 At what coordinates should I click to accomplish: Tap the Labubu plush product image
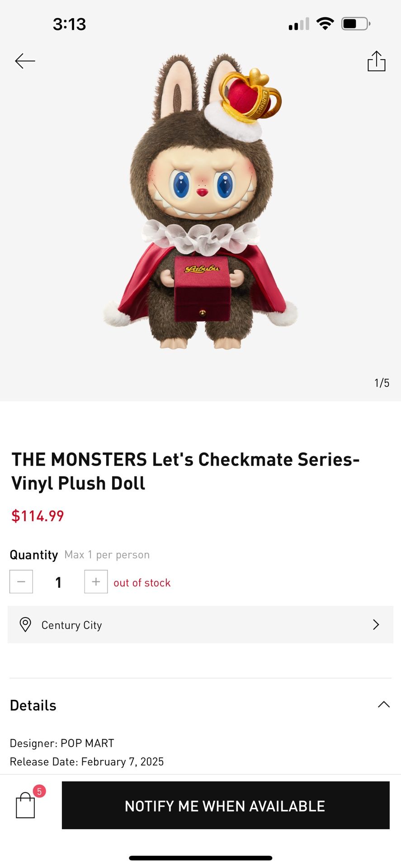200,203
